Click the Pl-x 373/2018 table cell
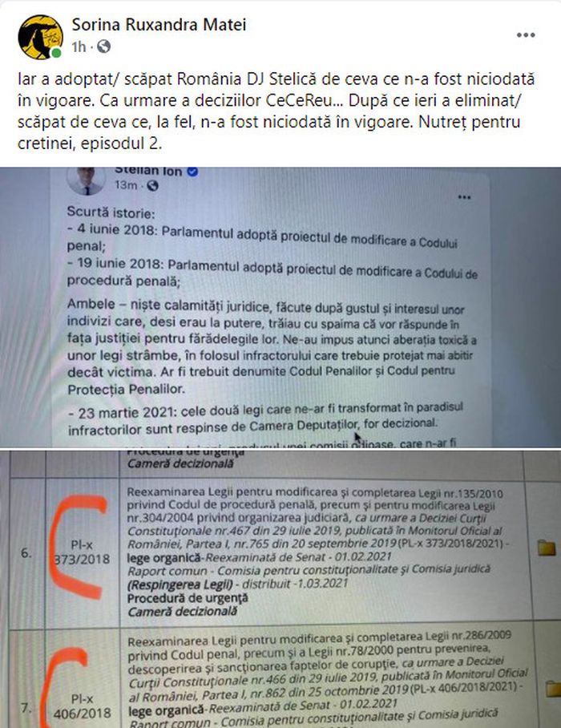The image size is (561, 728). (83, 552)
